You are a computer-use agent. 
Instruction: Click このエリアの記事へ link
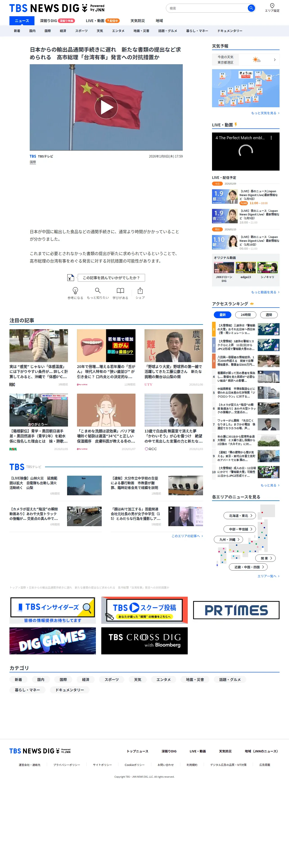pos(187,536)
